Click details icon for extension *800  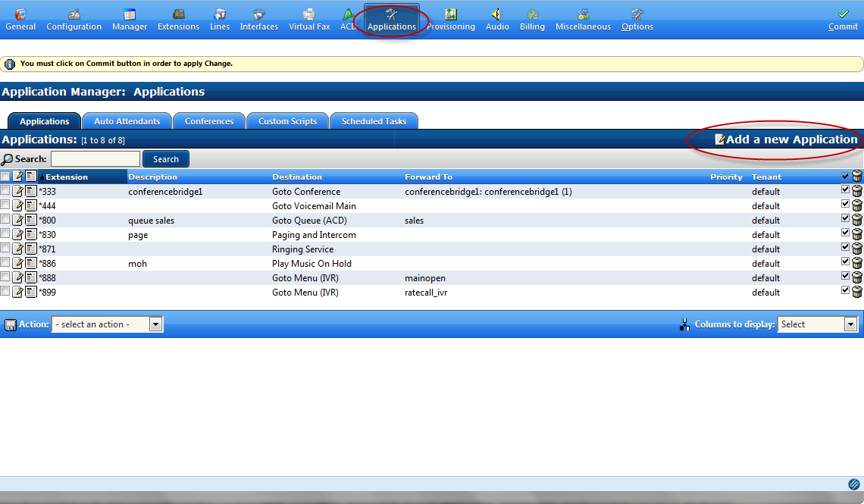(x=31, y=221)
